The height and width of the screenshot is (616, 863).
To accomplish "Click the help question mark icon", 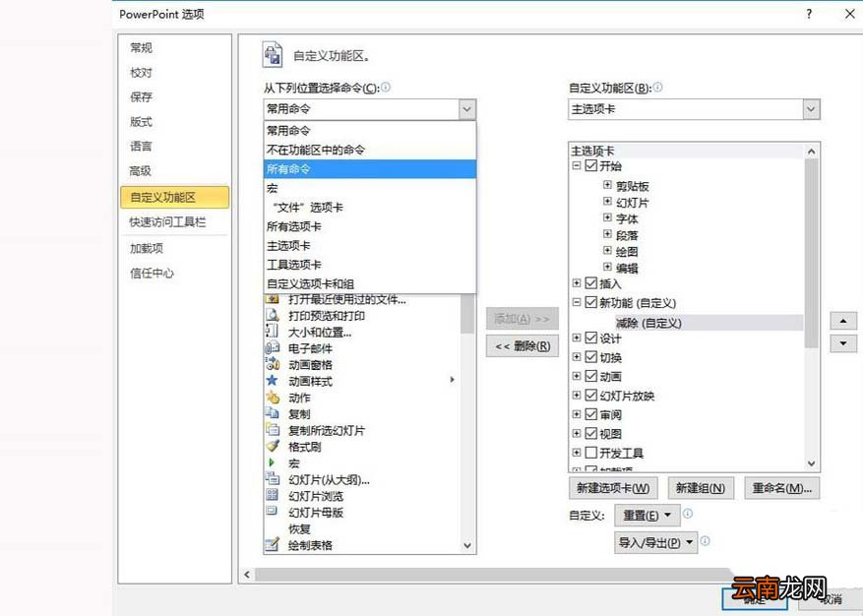I will click(809, 14).
